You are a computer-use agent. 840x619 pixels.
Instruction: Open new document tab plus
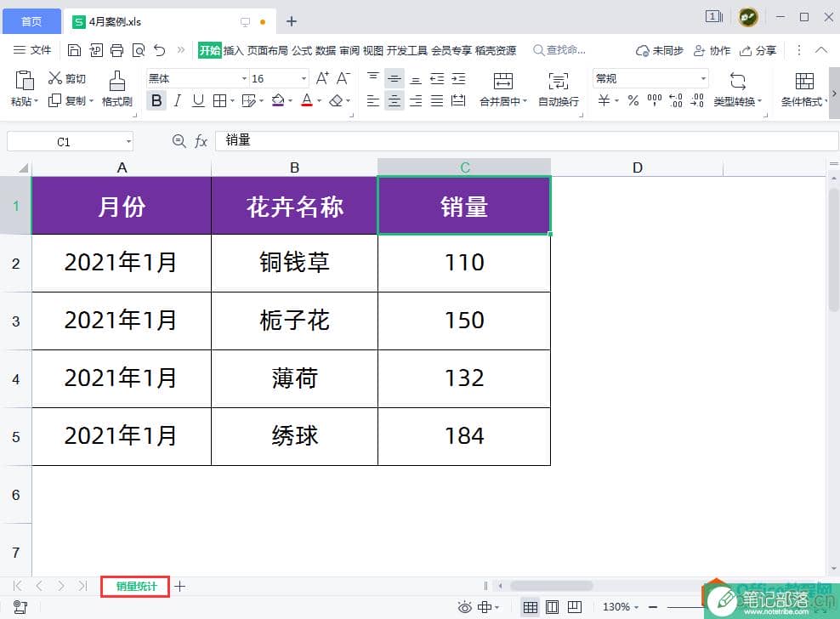point(291,21)
